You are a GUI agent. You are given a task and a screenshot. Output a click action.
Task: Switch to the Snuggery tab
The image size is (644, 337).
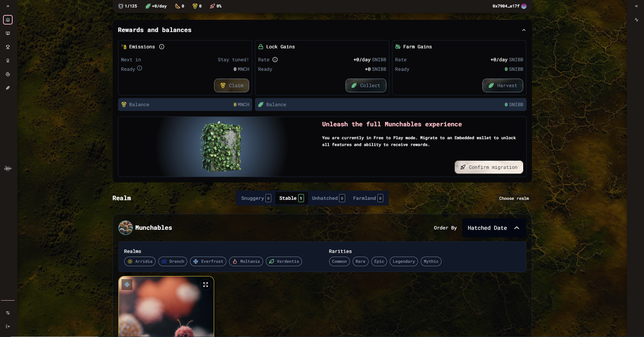click(256, 198)
